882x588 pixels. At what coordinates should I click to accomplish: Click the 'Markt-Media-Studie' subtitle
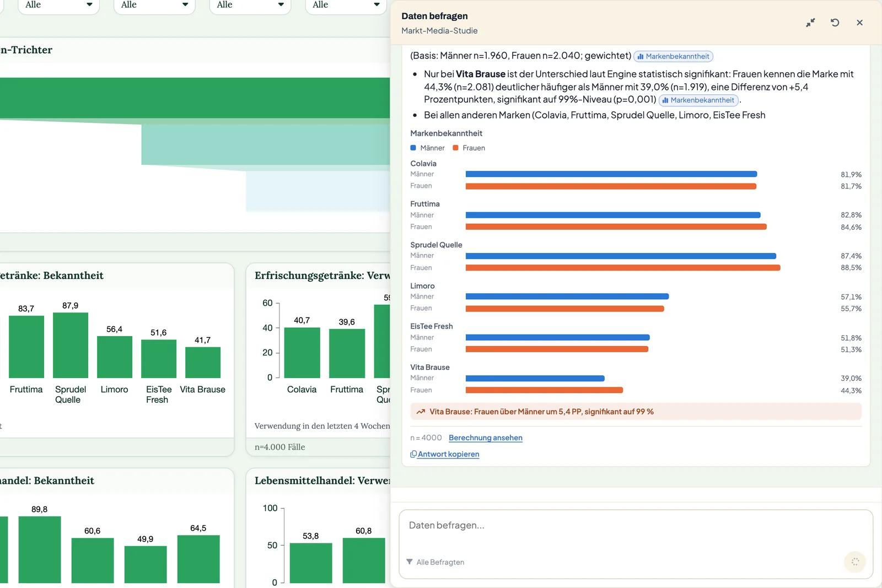[439, 31]
